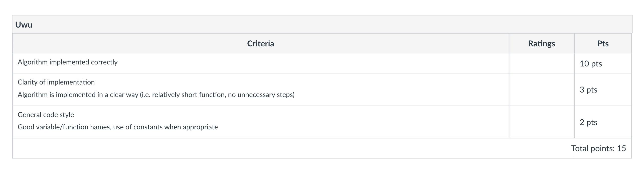Select the Ratings column header
This screenshot has height=170, width=644.
(542, 43)
